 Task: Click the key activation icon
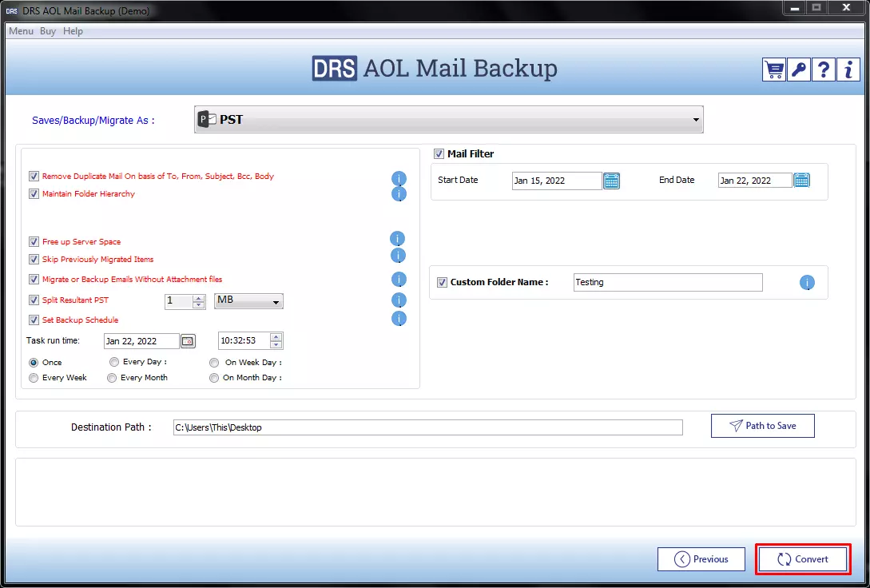click(x=798, y=70)
